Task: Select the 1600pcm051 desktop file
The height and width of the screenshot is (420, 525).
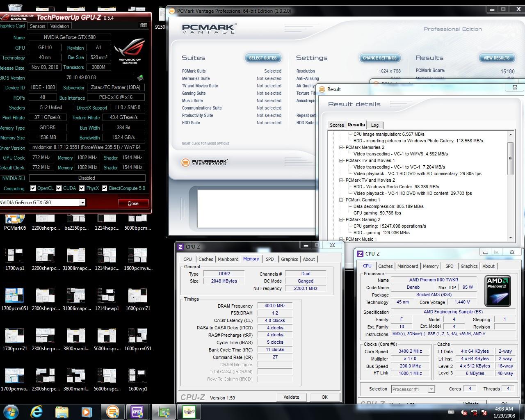Action: pos(138,339)
